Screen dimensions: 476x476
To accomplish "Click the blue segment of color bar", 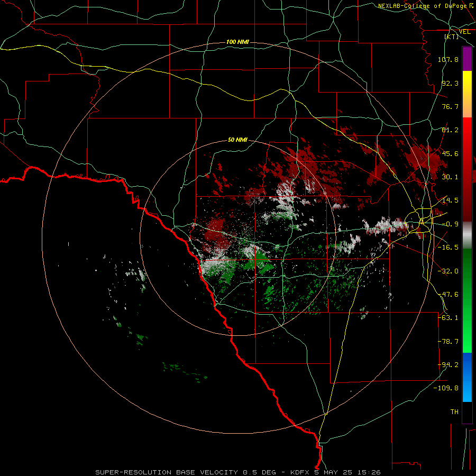I will pos(467,377).
